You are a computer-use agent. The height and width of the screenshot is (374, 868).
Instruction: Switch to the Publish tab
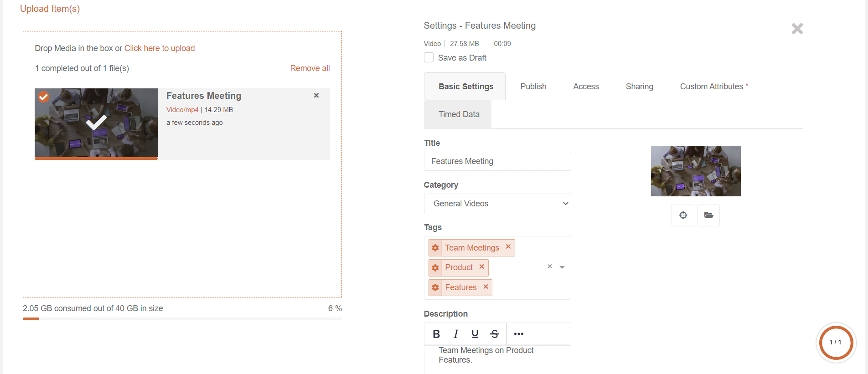pos(533,87)
